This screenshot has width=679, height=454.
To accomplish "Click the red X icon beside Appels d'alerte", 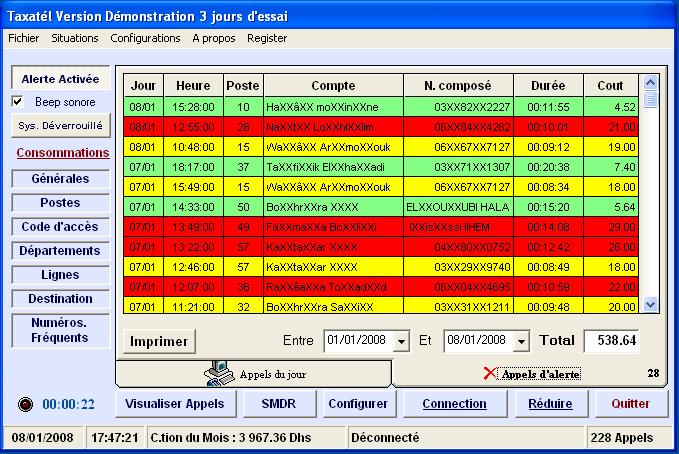I will [490, 373].
